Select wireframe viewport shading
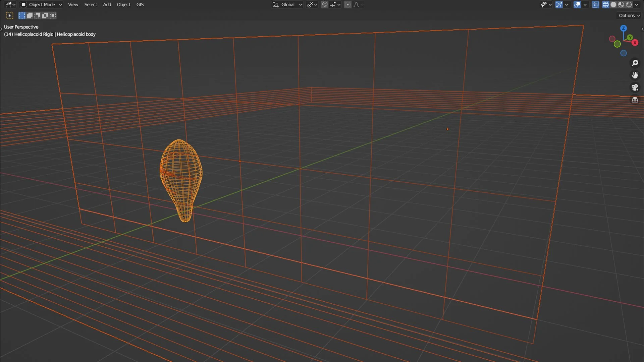The width and height of the screenshot is (644, 362). click(x=605, y=5)
